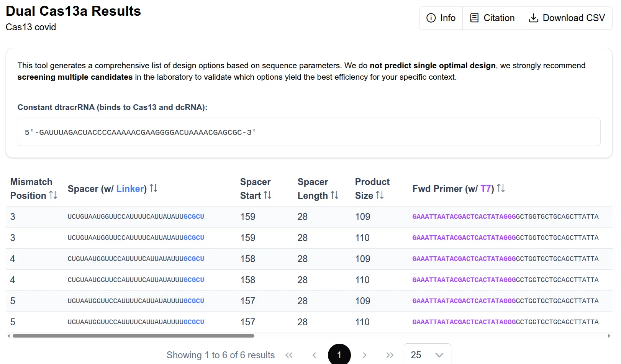Image resolution: width=621 pixels, height=364 pixels.
Task: Sort table by Spacer Start
Action: [268, 195]
